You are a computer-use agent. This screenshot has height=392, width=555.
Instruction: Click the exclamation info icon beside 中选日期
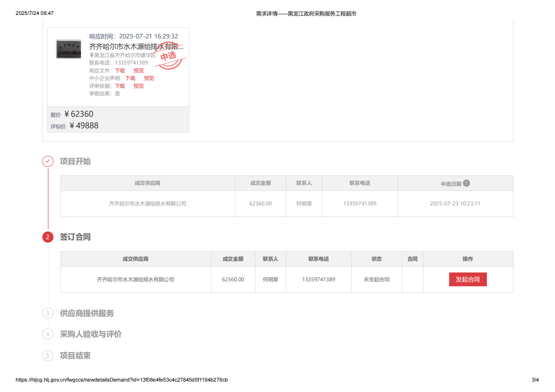click(x=466, y=183)
